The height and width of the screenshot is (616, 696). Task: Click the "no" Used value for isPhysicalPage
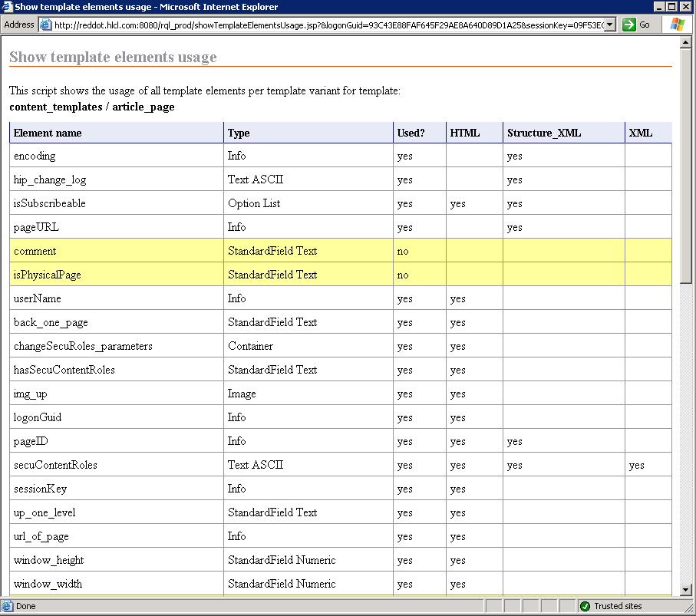point(403,275)
